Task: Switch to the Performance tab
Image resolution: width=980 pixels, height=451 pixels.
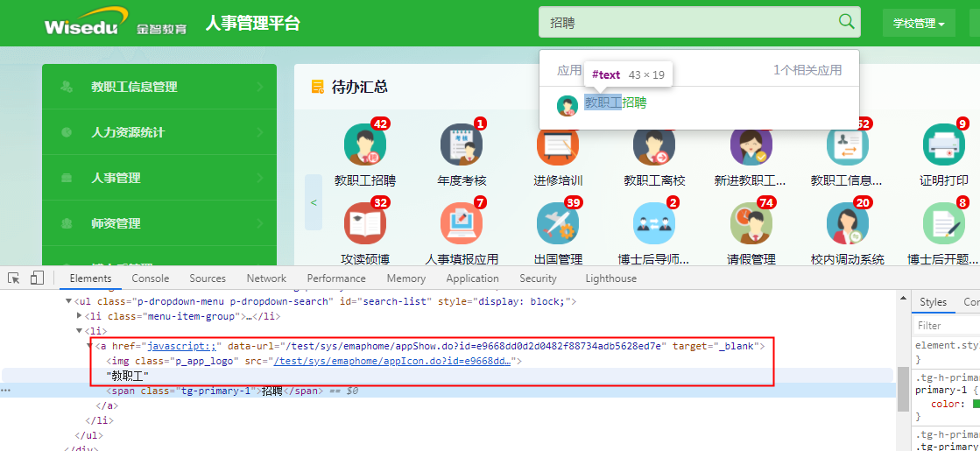Action: click(336, 278)
